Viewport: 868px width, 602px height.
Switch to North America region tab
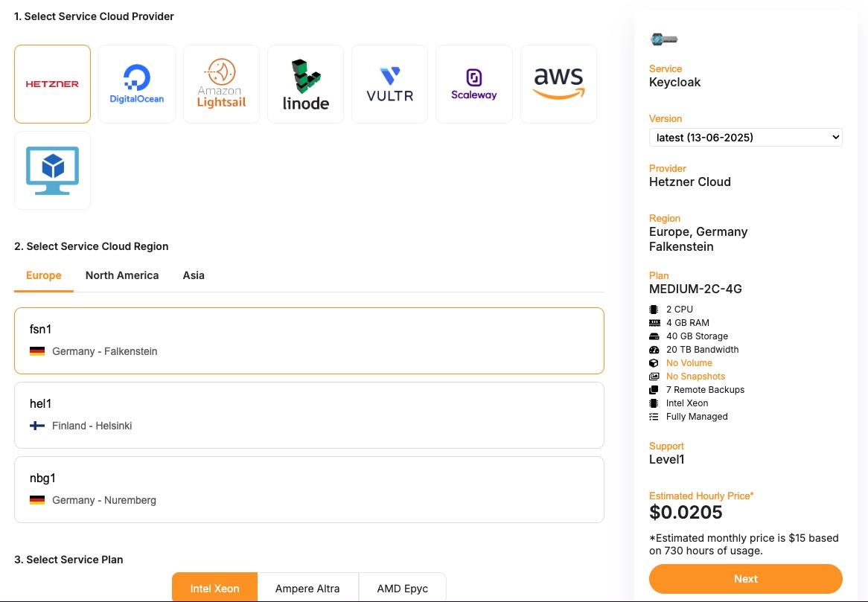coord(122,275)
